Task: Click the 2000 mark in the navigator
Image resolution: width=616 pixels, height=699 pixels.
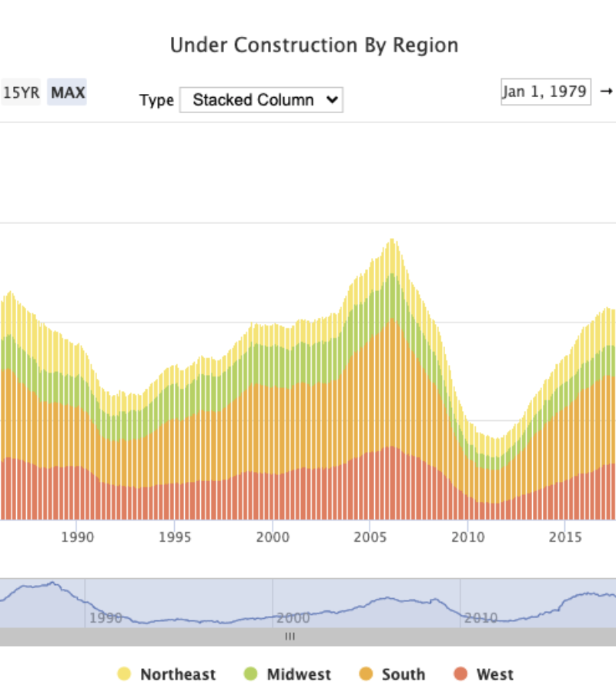Action: (293, 617)
